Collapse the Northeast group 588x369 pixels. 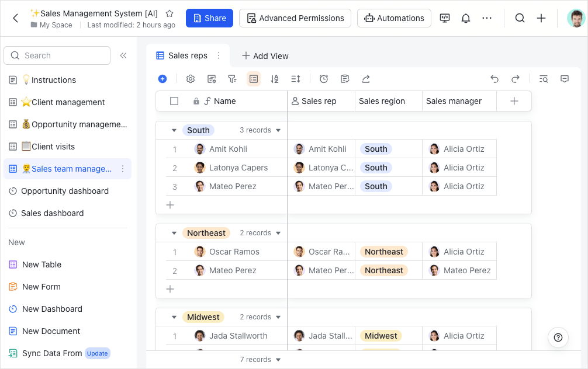click(174, 233)
